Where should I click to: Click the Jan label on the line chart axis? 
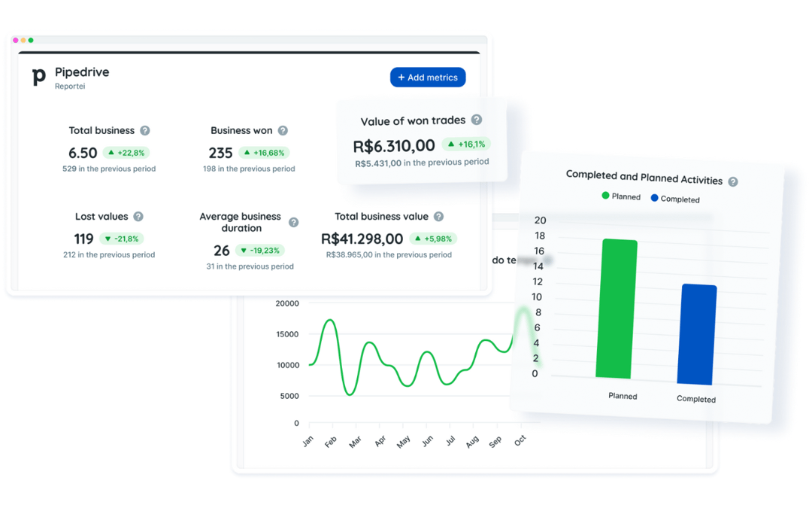pyautogui.click(x=308, y=441)
